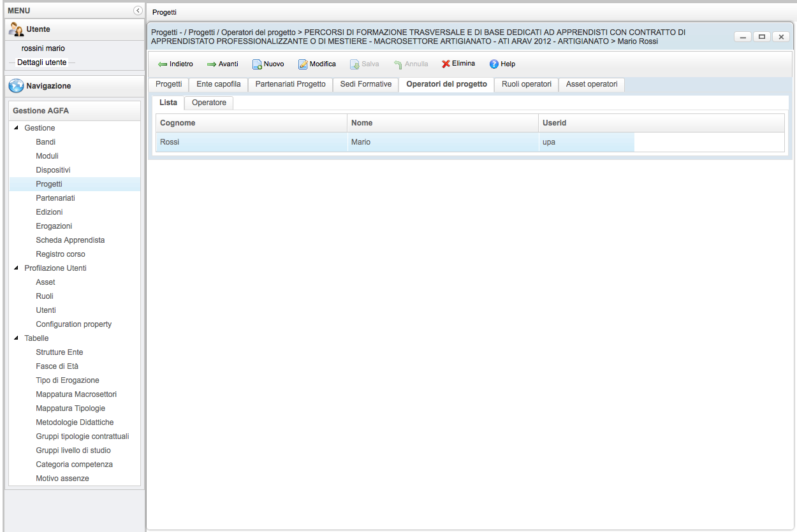Open Metodologie Didattiche in the tree
This screenshot has height=532, width=797.
[x=75, y=422]
